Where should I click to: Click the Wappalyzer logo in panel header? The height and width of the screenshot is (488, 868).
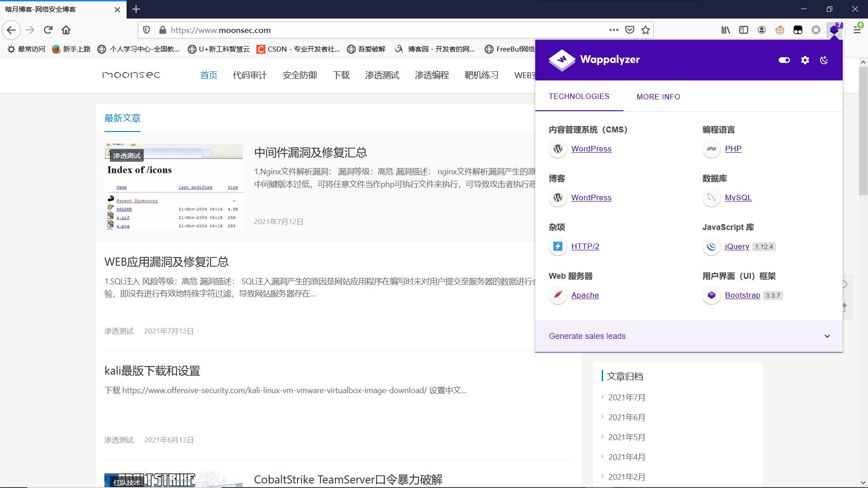click(594, 60)
